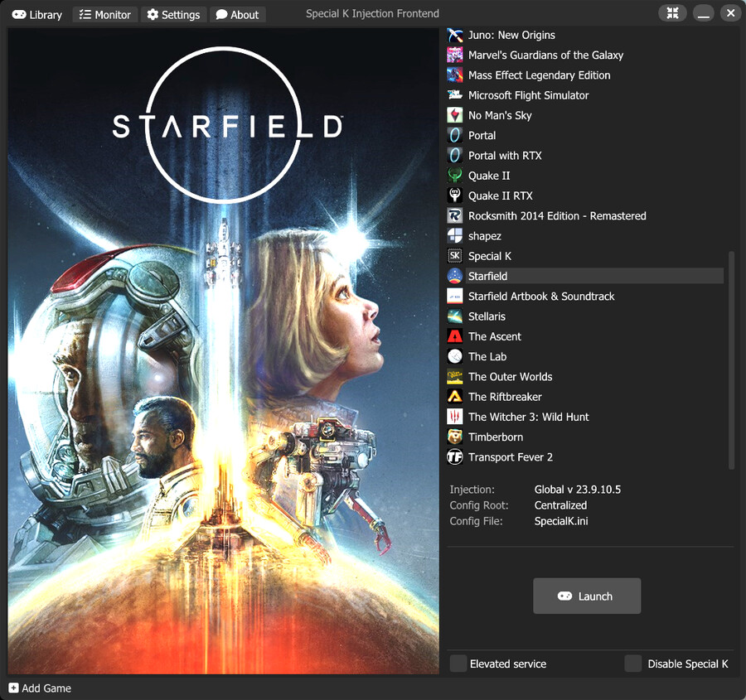Click the Add Game button
The image size is (746, 700).
40,688
